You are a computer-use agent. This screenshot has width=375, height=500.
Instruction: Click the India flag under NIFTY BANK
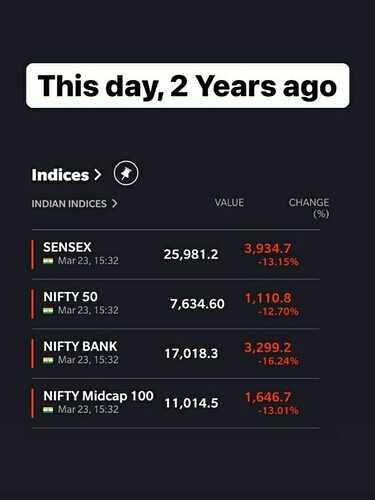pyautogui.click(x=48, y=360)
